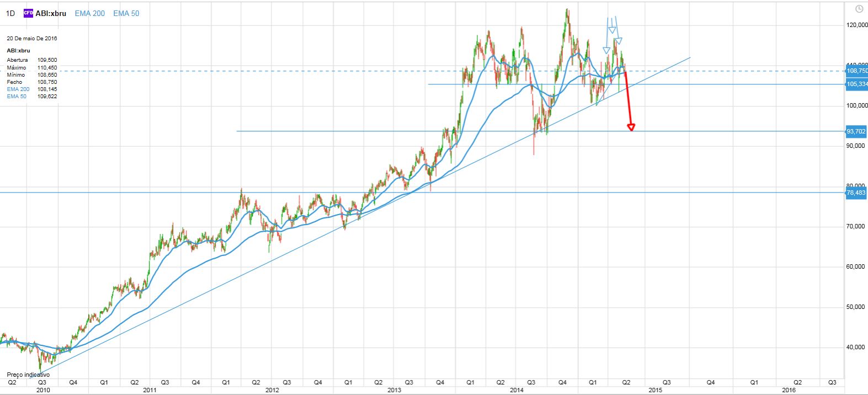Screen dimensions: 868x395
Task: Select the 93,702 horizontal line price tag
Action: 856,131
